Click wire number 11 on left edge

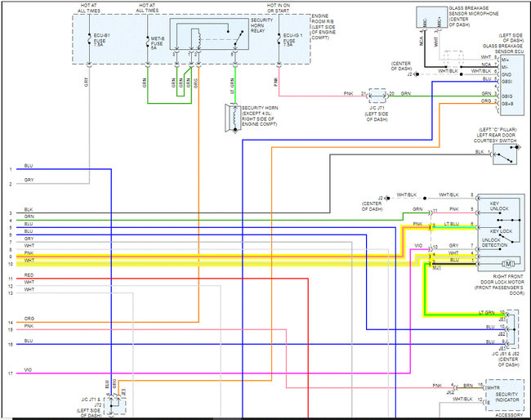click(x=11, y=279)
